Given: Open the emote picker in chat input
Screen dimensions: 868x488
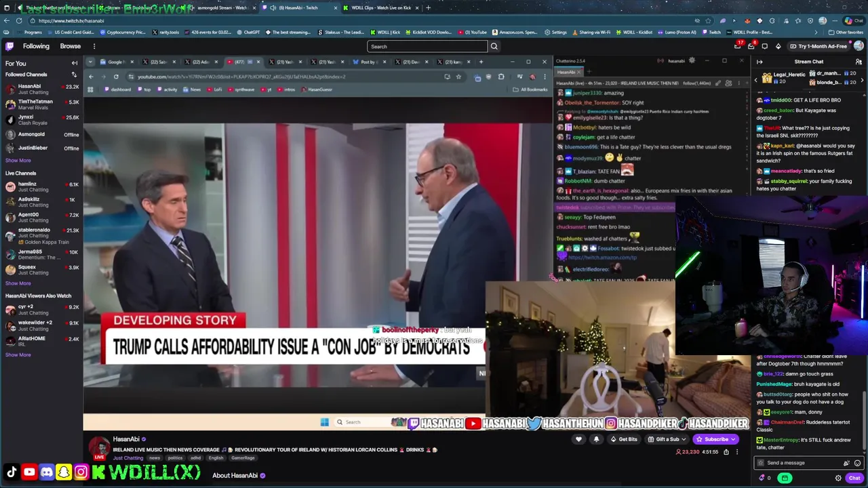Looking at the screenshot, I should click(857, 463).
